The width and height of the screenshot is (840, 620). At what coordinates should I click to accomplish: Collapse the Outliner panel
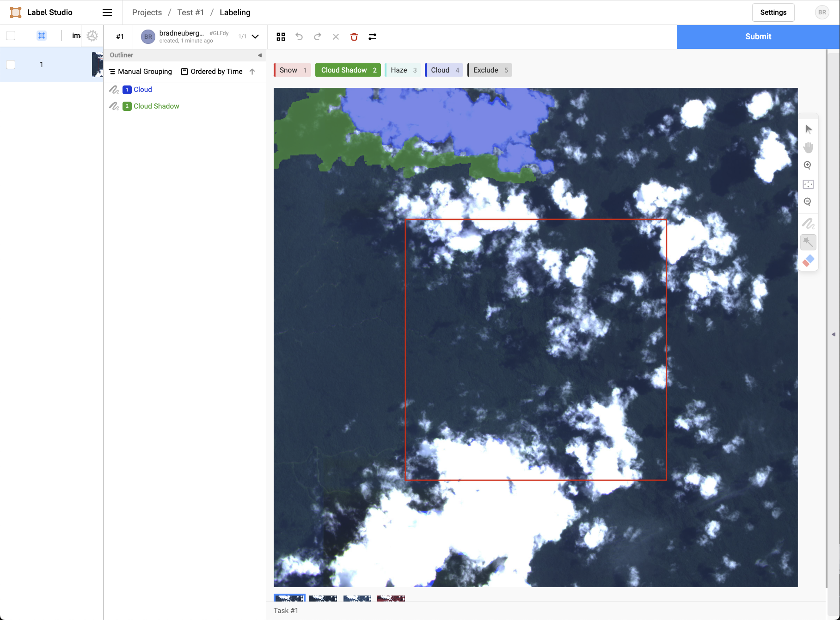pos(259,55)
